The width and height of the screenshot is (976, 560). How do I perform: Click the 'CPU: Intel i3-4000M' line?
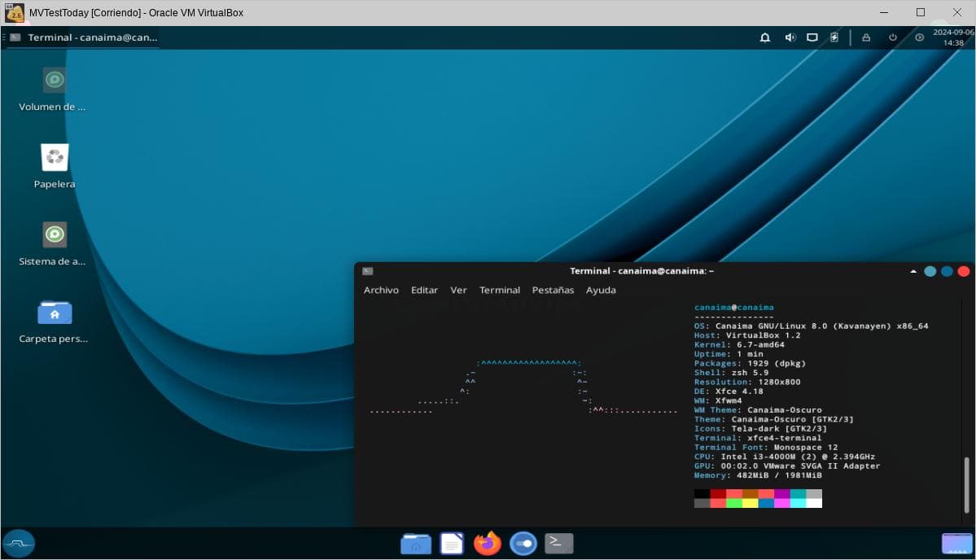[x=785, y=457]
